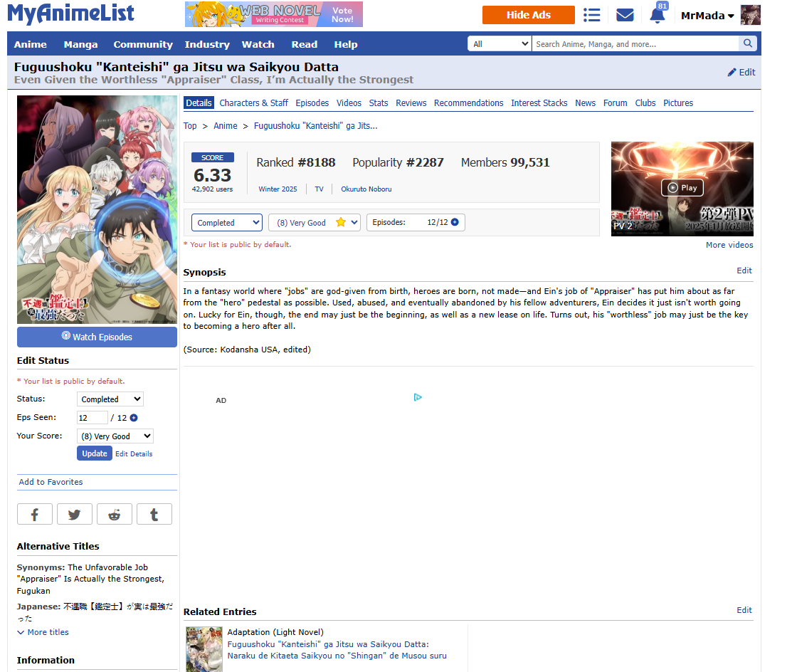Switch to the News tab

[586, 103]
